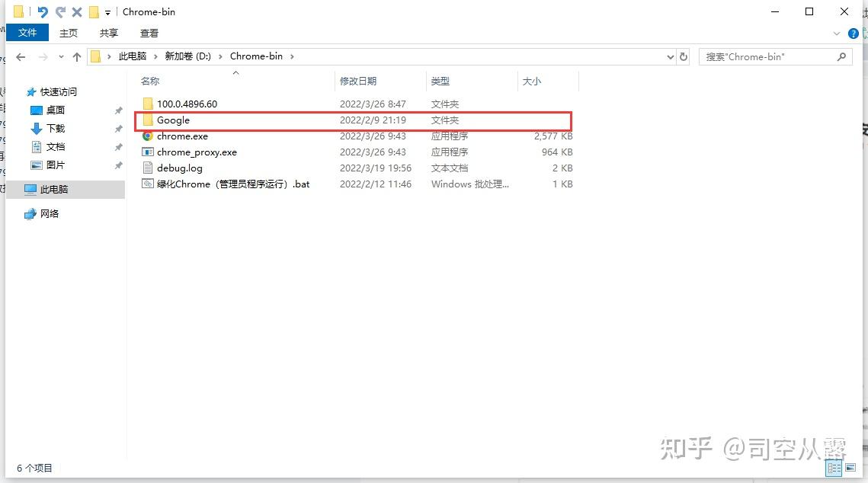This screenshot has height=483, width=868.
Task: Open the recent locations dropdown arrow
Action: (61, 56)
